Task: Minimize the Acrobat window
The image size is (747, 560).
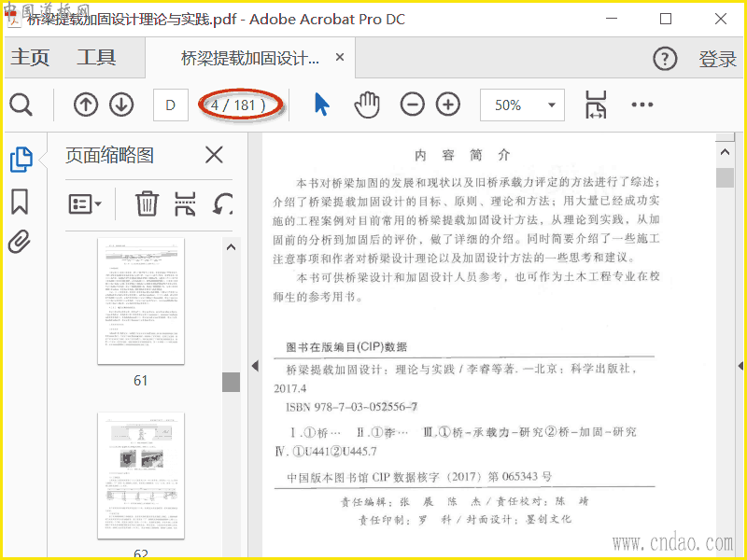Action: click(612, 19)
